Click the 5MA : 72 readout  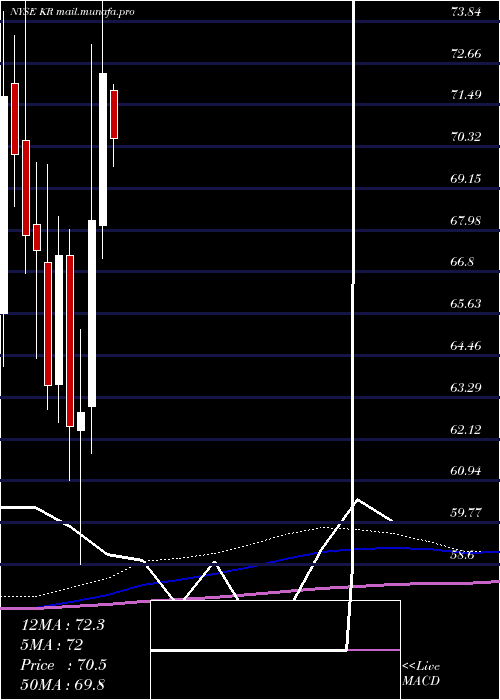coord(52,645)
